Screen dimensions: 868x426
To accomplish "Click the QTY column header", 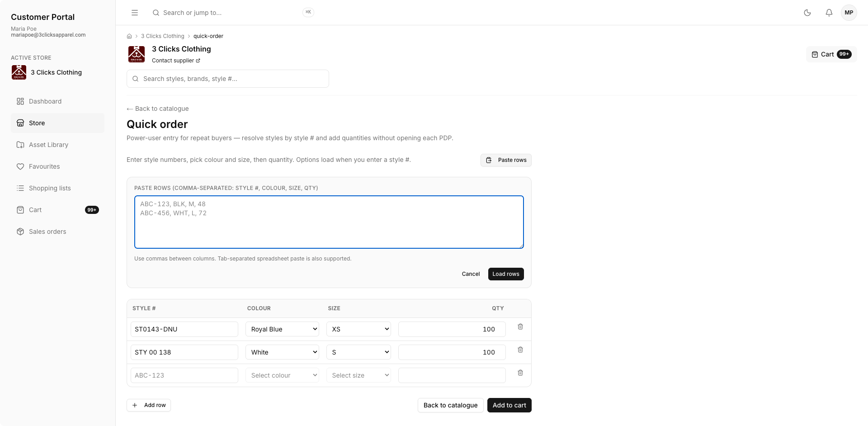I will (x=498, y=308).
